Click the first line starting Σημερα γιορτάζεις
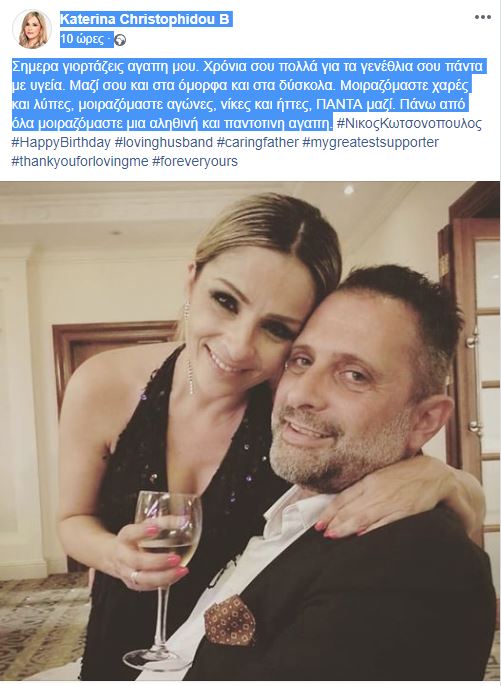Screen dimensions: 501x686 248,66
